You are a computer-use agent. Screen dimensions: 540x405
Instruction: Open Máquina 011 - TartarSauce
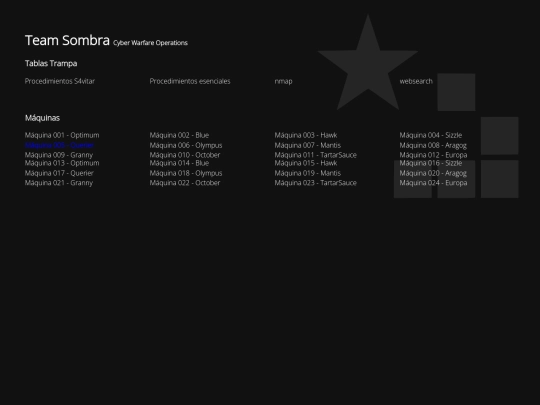(315, 155)
